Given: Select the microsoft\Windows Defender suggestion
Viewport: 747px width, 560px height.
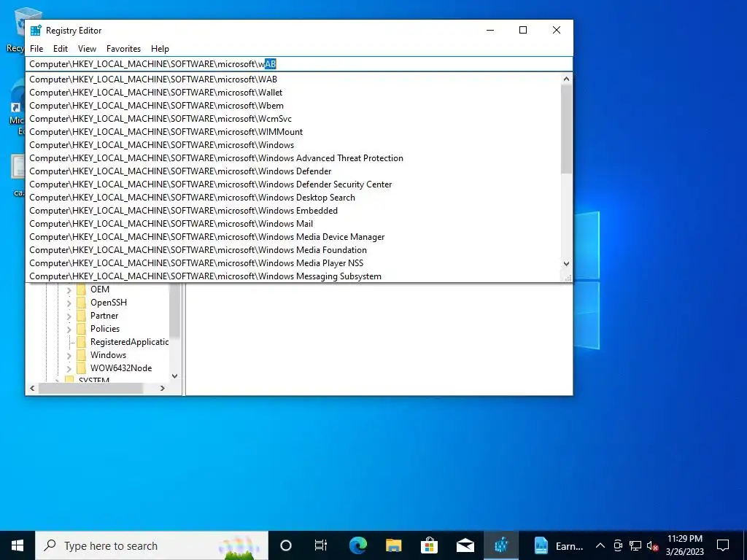Looking at the screenshot, I should coord(294,171).
